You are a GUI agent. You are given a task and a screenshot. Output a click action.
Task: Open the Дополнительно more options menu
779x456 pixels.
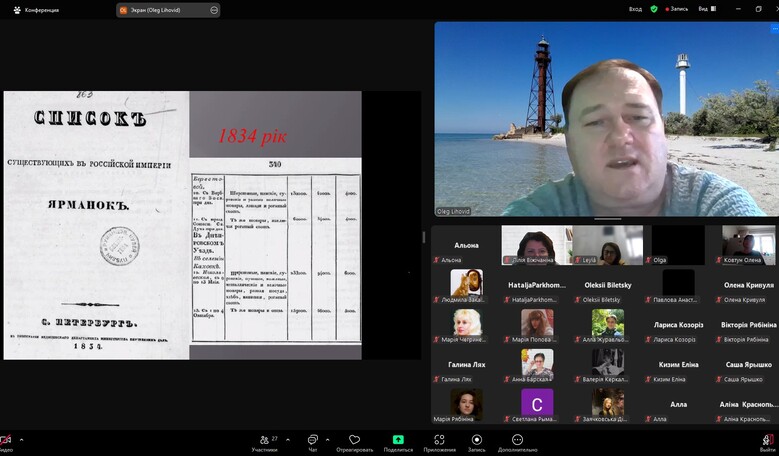[x=517, y=443]
